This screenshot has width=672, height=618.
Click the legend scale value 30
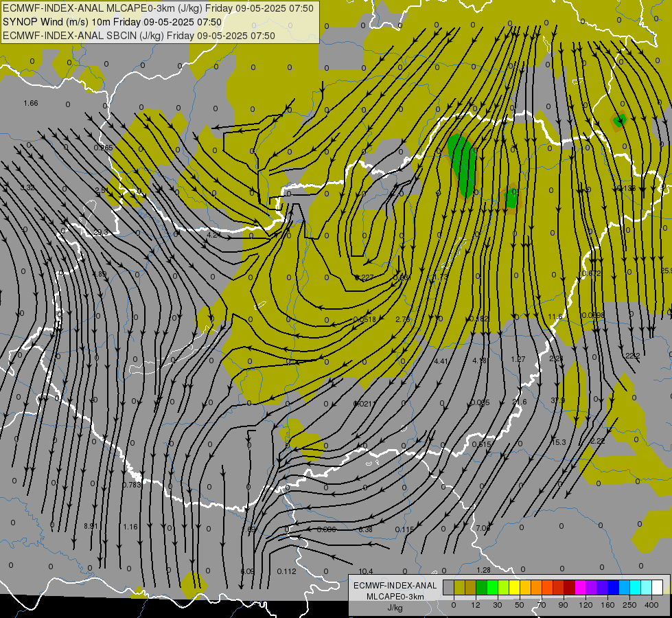point(497,605)
